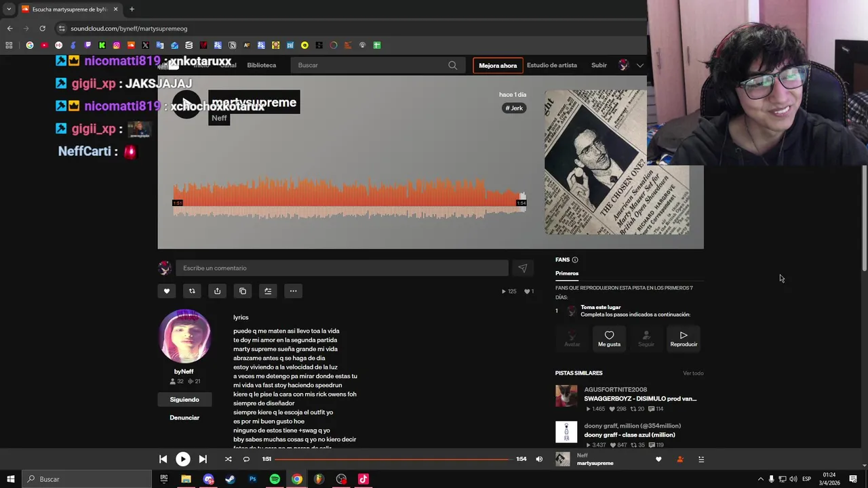
Task: Open the byNeff profile name link
Action: (184, 371)
